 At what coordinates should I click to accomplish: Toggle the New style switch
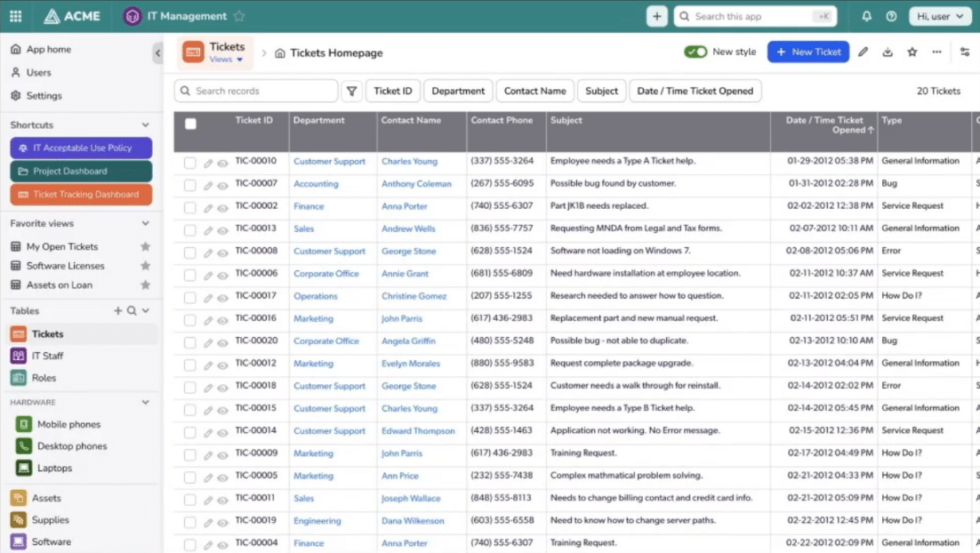coord(695,52)
